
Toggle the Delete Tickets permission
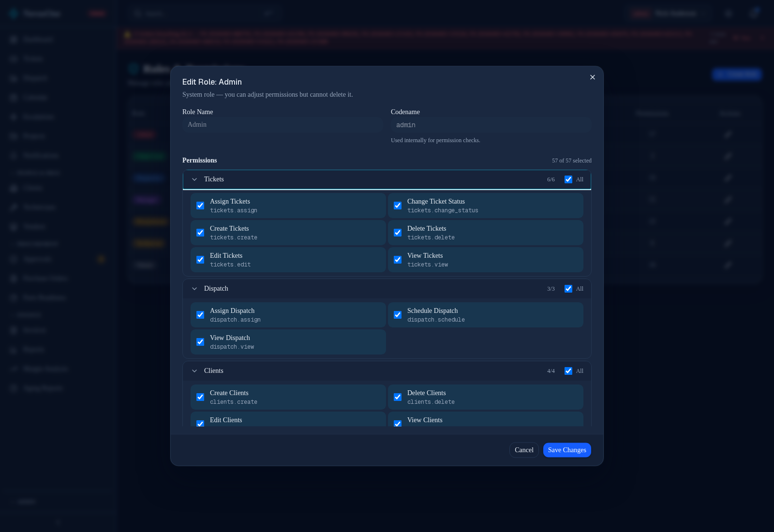click(x=398, y=233)
